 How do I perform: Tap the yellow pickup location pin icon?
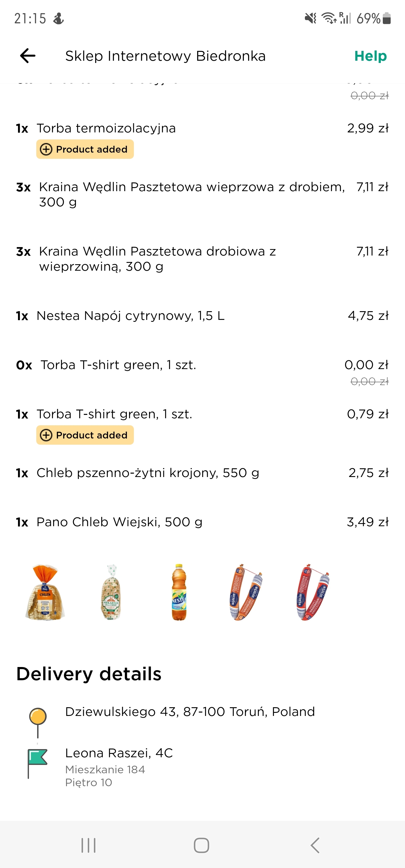tap(38, 716)
